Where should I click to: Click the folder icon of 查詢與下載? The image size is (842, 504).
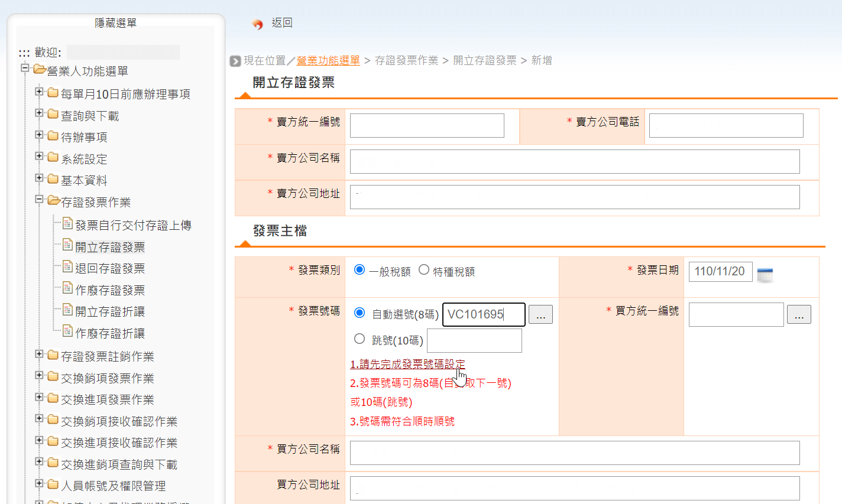click(53, 115)
